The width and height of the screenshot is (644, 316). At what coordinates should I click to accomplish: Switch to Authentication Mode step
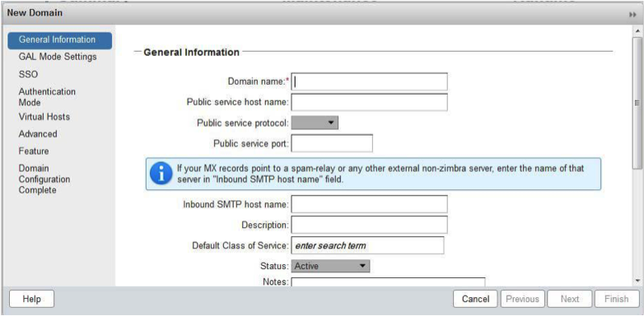47,97
